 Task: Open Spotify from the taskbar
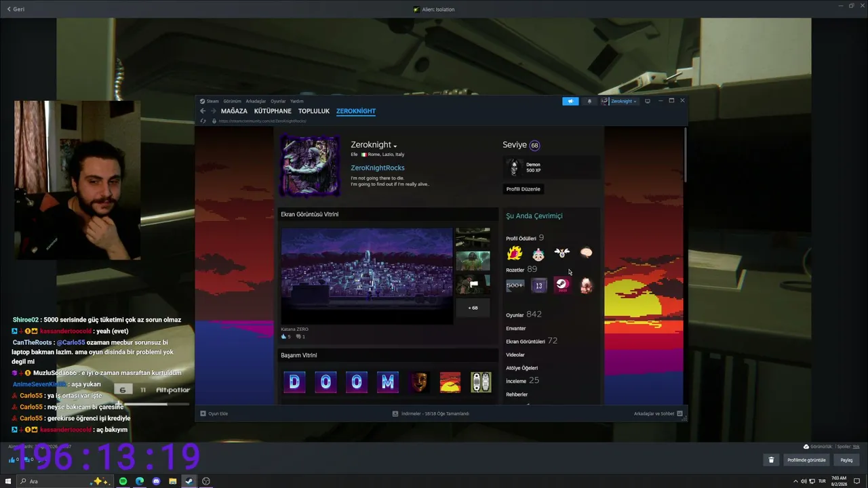(123, 481)
